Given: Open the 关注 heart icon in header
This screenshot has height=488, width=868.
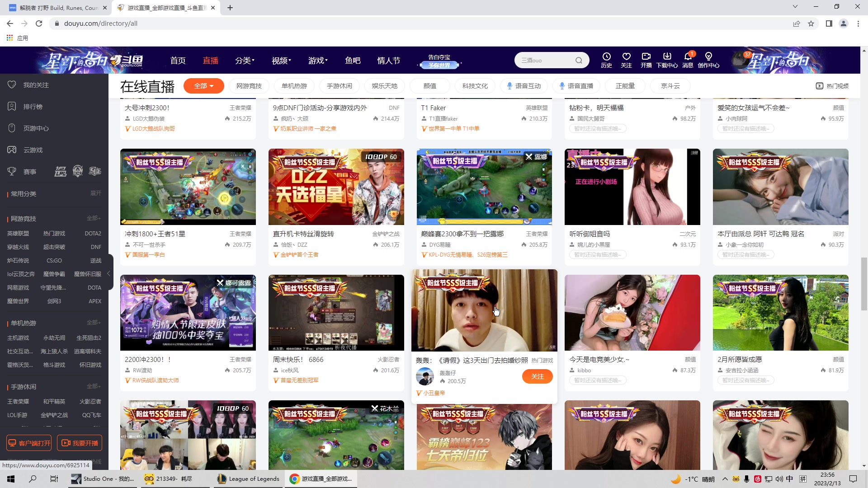Looking at the screenshot, I should [626, 60].
